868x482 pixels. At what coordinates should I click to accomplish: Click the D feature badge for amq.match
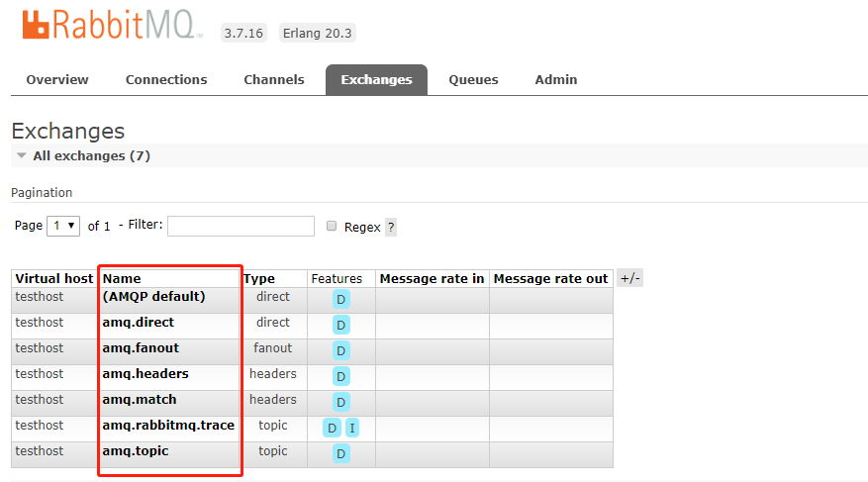click(341, 402)
